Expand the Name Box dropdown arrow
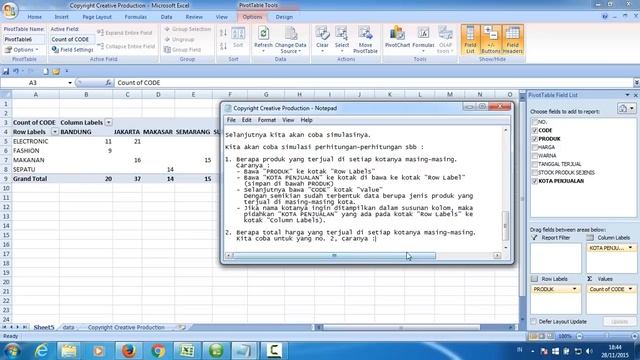The image size is (640, 360). (70, 83)
